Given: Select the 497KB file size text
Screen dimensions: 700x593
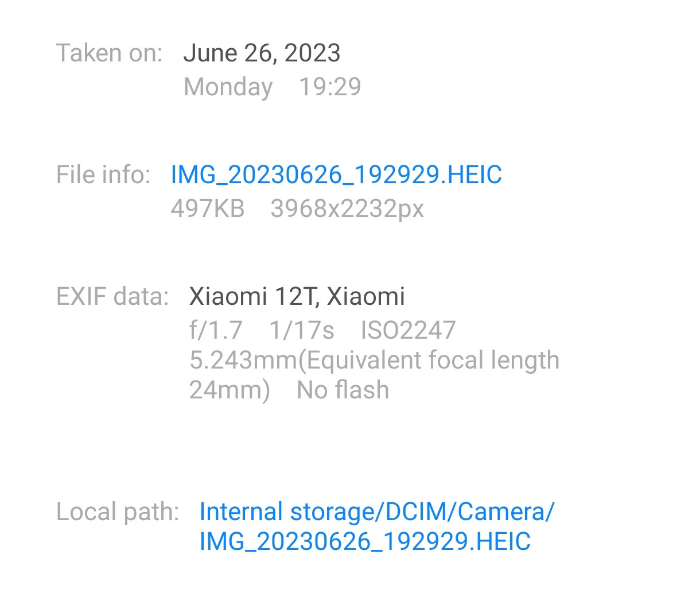Looking at the screenshot, I should pos(207,209).
